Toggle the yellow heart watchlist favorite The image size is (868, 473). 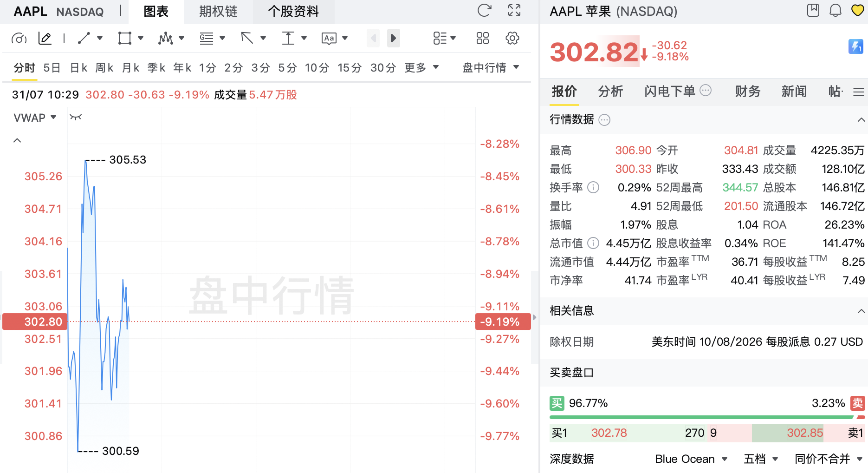coord(858,10)
